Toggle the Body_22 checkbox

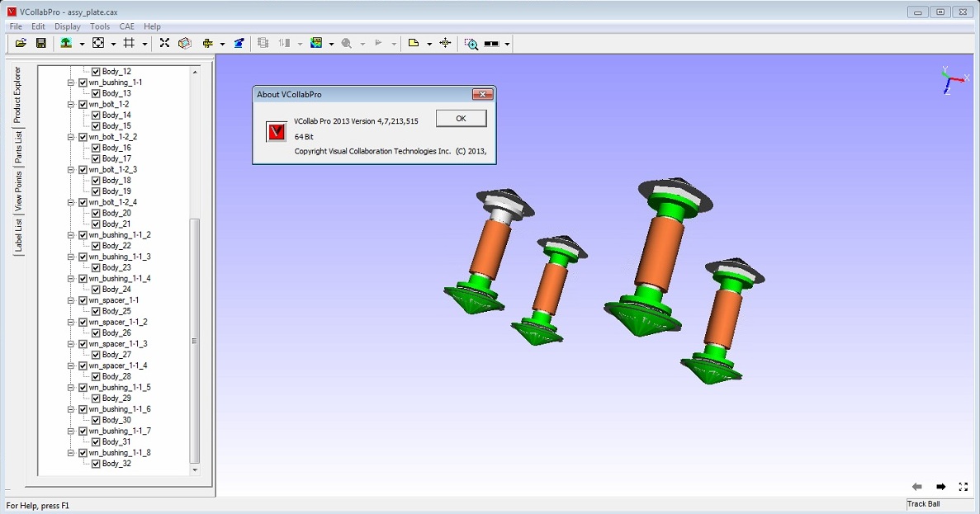click(x=96, y=246)
